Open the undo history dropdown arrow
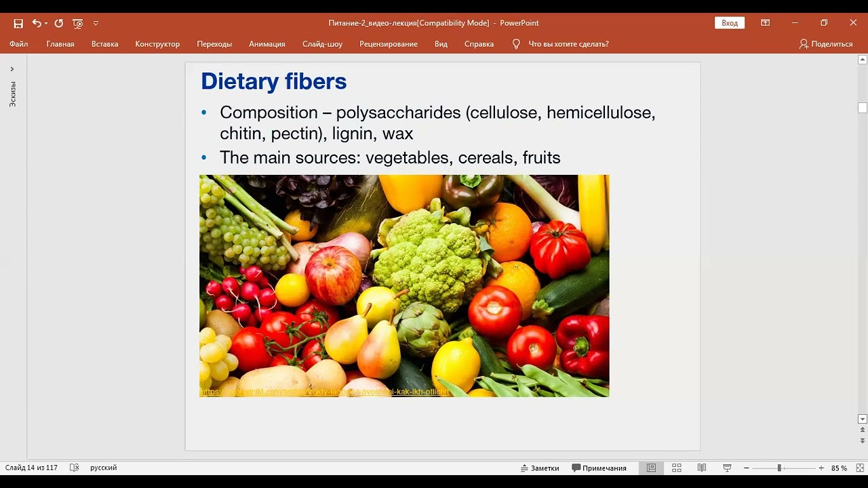Screen dimensions: 868x488 pos(46,23)
